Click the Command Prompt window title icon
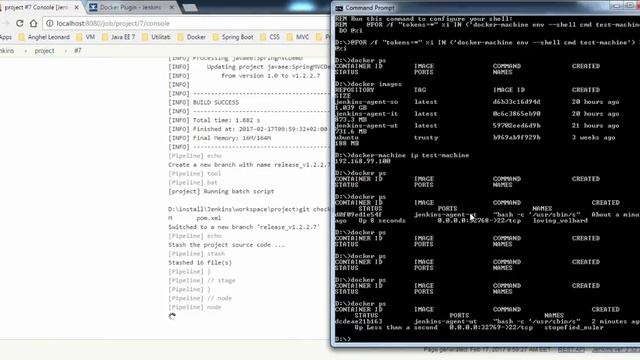 click(339, 8)
